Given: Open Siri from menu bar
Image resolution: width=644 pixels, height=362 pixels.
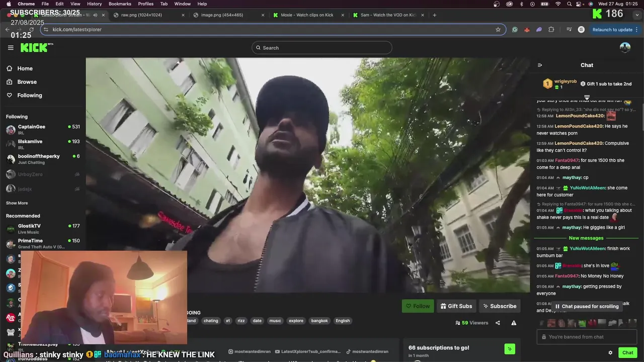Looking at the screenshot, I should coord(591,4).
